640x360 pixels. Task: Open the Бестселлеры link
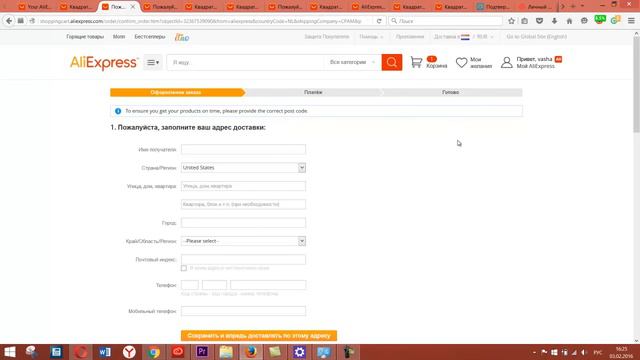tap(150, 37)
